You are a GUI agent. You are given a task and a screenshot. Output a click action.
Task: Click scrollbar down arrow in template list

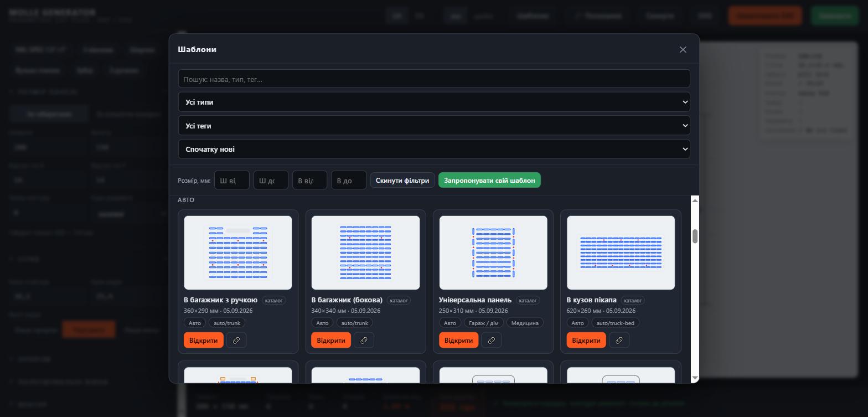pyautogui.click(x=695, y=378)
